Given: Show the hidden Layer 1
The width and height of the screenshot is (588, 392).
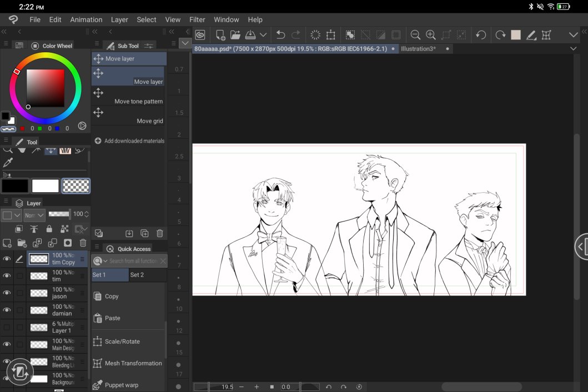Looking at the screenshot, I should point(7,327).
